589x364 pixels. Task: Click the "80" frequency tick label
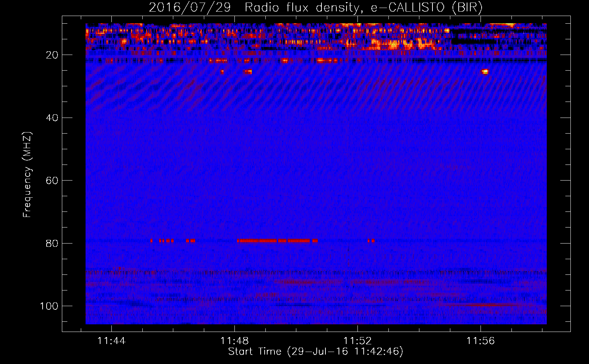click(52, 243)
